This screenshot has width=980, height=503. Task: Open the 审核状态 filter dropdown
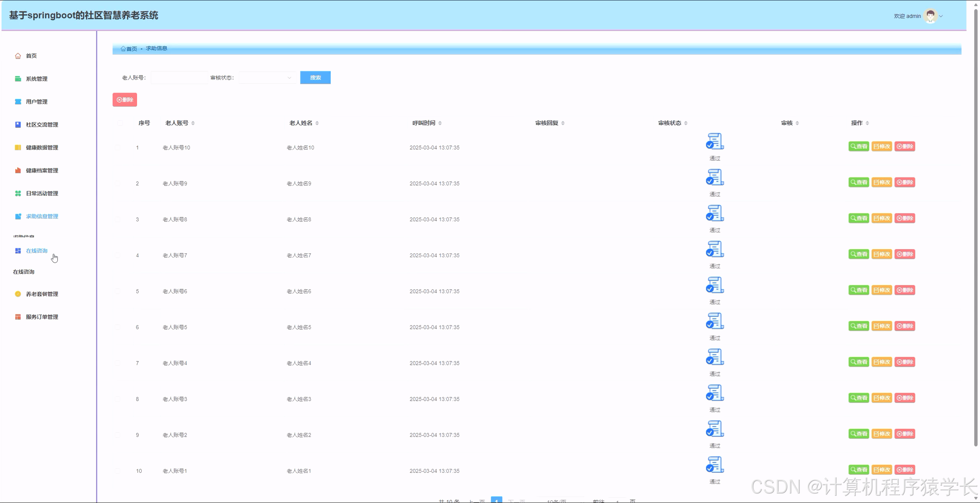[x=267, y=78]
